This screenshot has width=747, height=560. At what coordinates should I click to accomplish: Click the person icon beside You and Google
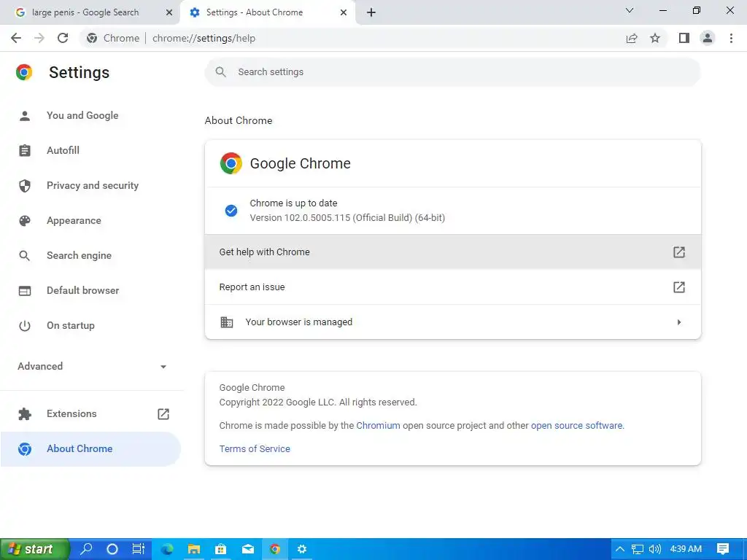click(25, 116)
